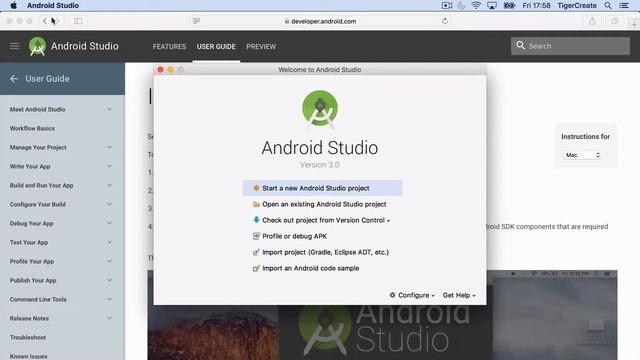Go forward in Safari browser

tap(56, 21)
